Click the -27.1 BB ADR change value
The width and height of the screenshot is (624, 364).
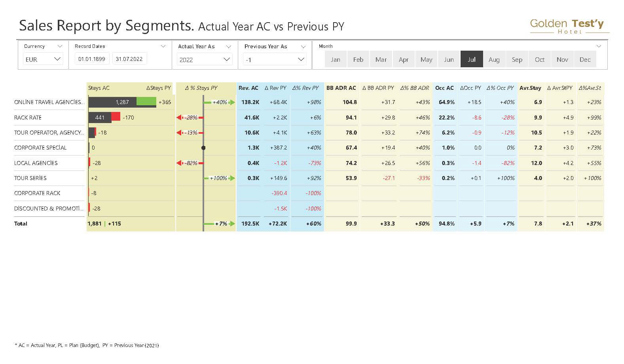389,178
